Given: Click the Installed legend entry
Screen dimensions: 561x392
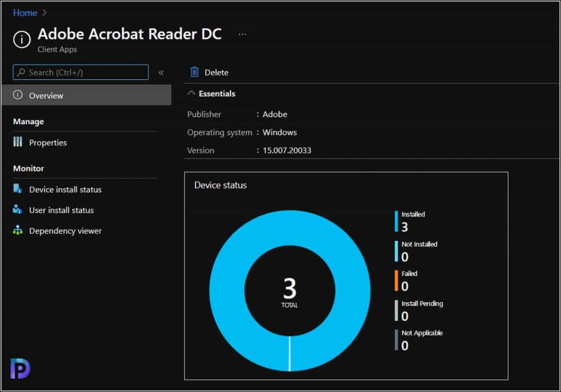Looking at the screenshot, I should pyautogui.click(x=410, y=221).
